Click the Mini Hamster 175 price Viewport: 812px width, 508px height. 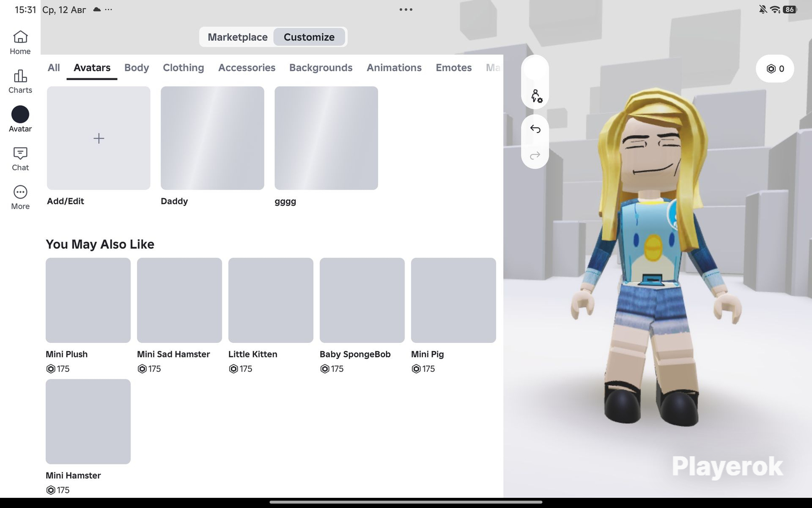[x=58, y=490]
